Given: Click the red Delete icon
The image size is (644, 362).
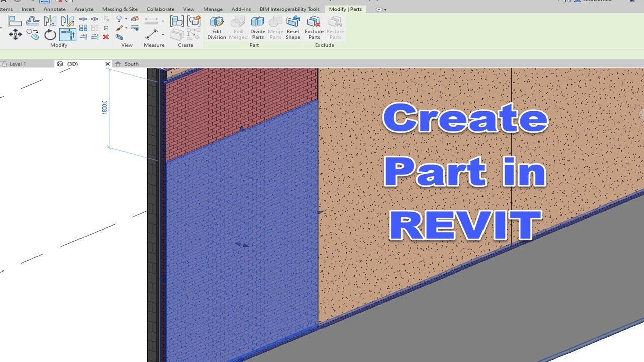Looking at the screenshot, I should click(106, 37).
